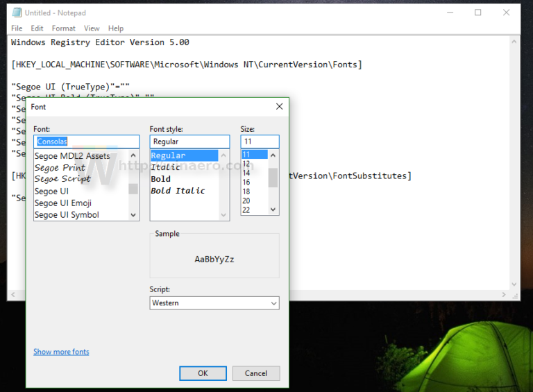The image size is (533, 392).
Task: Select size 12 in list
Action: coord(246,164)
